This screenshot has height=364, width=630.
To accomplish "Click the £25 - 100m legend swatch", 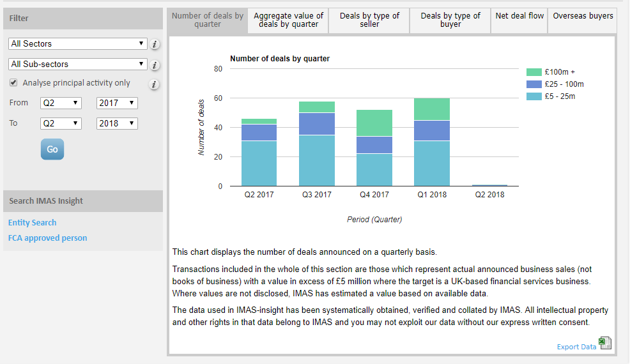I will click(534, 84).
